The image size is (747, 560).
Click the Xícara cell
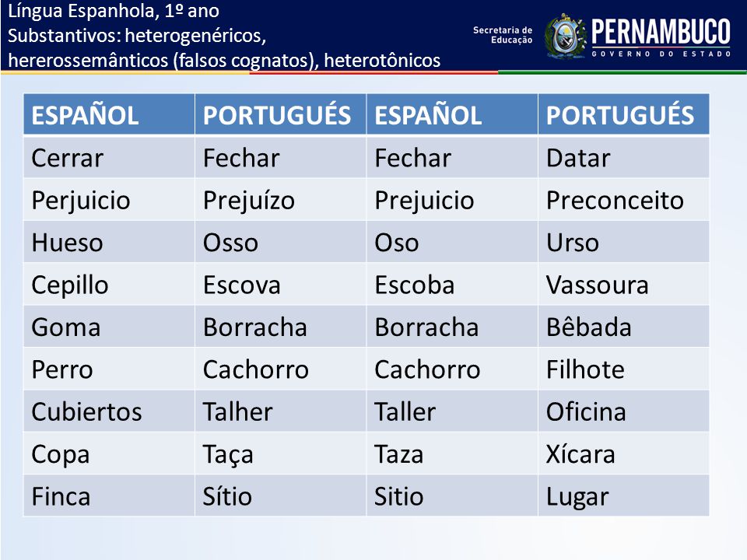623,453
